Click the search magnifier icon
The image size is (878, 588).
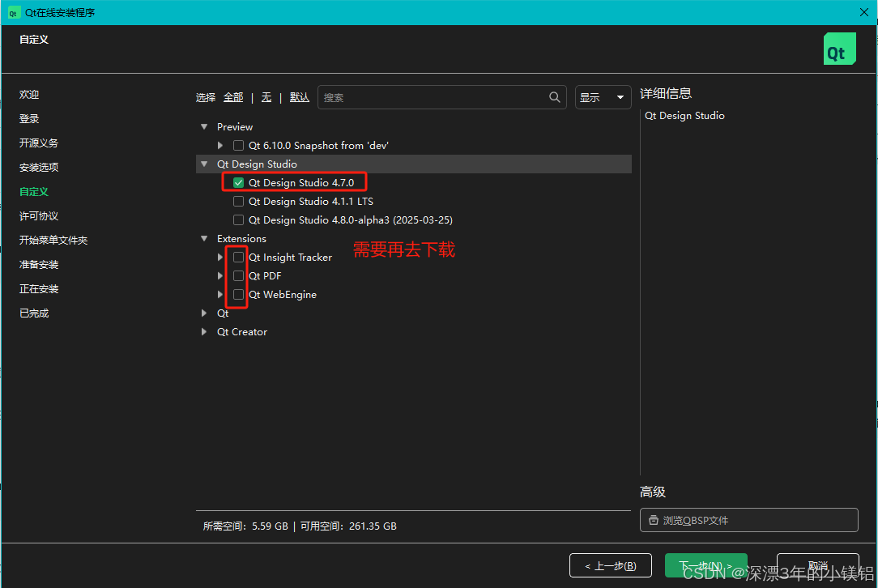pyautogui.click(x=554, y=97)
